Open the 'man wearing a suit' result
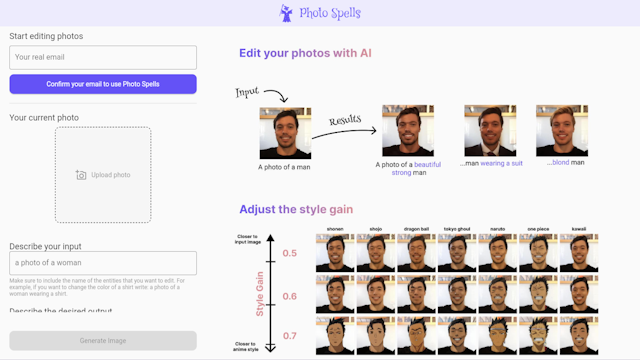Screen dimensions: 640x360 pos(490,131)
